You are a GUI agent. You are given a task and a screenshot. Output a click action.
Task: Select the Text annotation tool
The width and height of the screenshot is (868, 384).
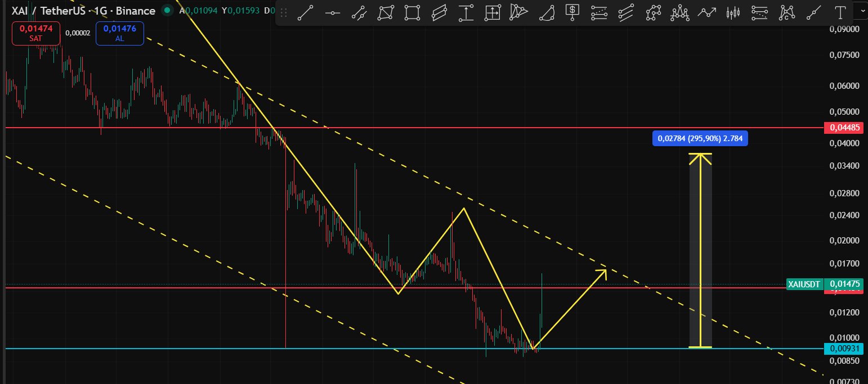(841, 12)
